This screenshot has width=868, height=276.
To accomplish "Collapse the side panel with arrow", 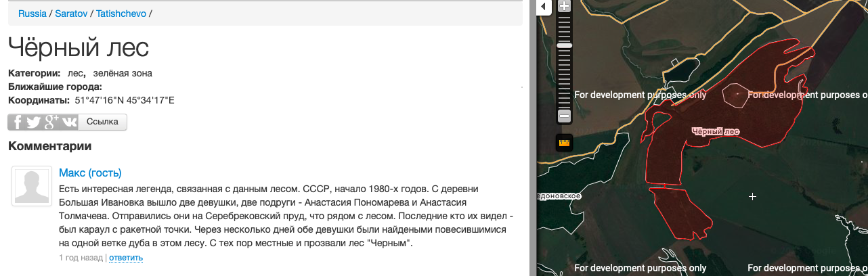I will (x=543, y=7).
